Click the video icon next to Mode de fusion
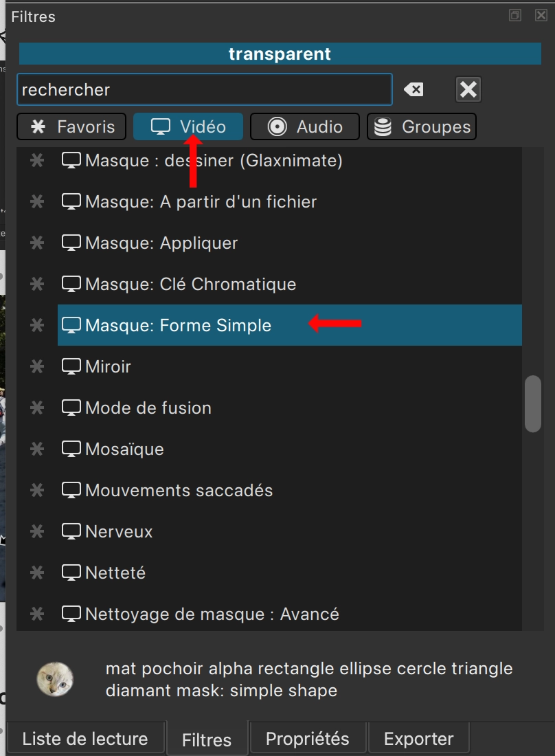 pos(71,408)
